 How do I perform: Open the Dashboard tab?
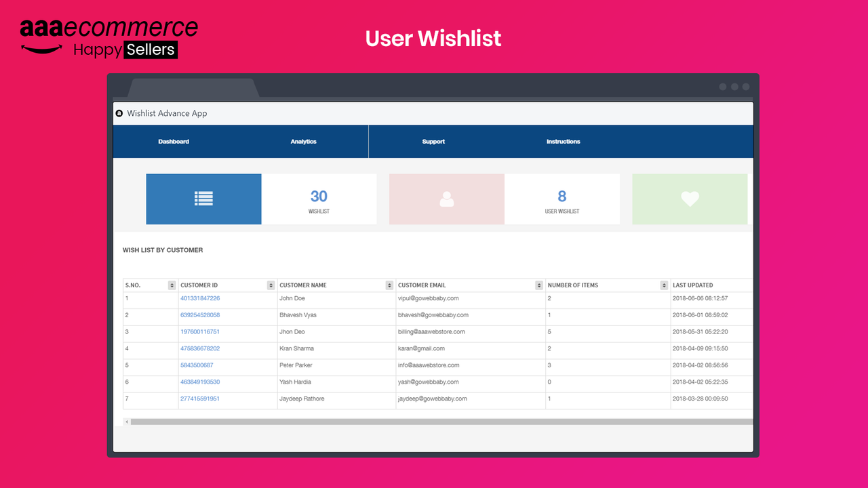[174, 141]
